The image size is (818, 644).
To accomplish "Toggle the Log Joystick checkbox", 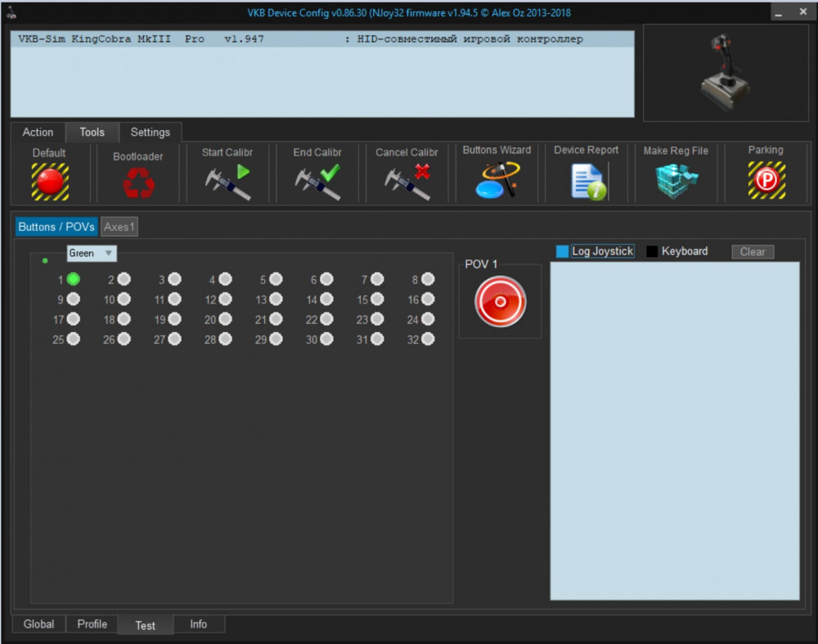I will [563, 251].
